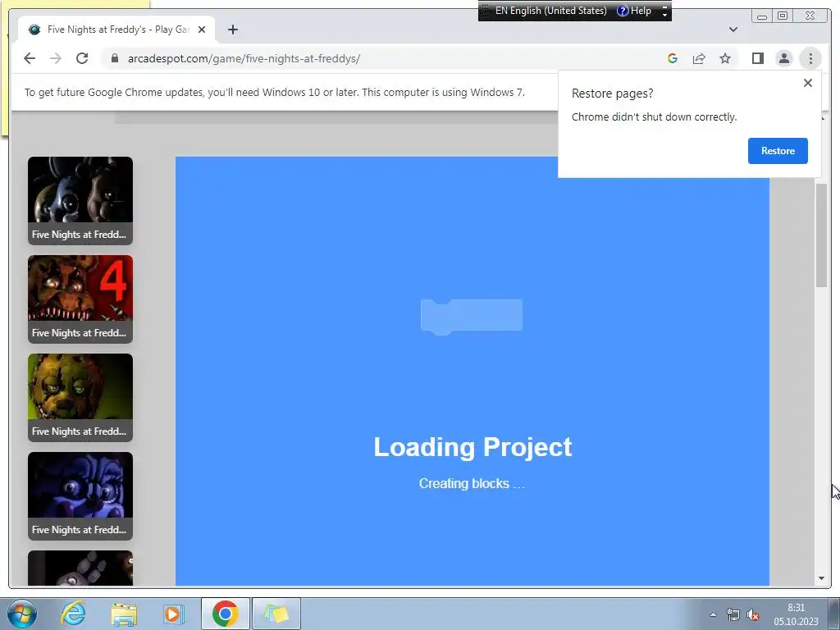This screenshot has width=840, height=630.
Task: Select the Five Nights at Freddy's tab
Action: point(116,30)
